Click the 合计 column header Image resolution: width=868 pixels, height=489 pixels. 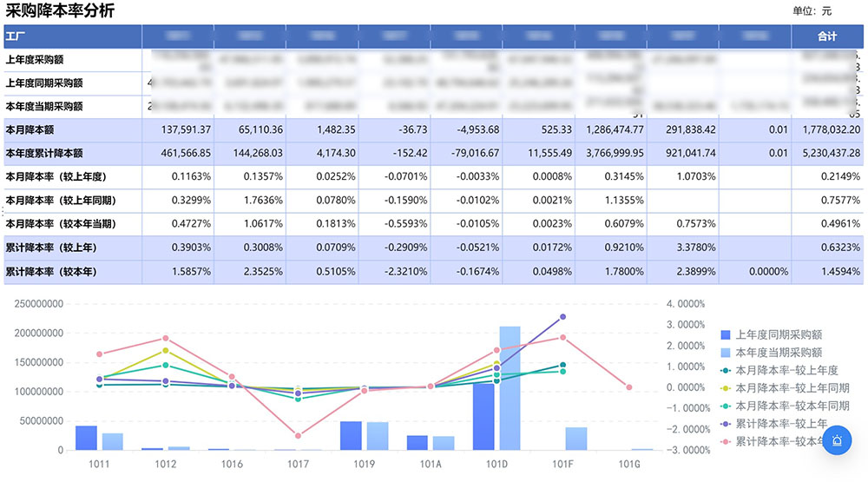(827, 36)
